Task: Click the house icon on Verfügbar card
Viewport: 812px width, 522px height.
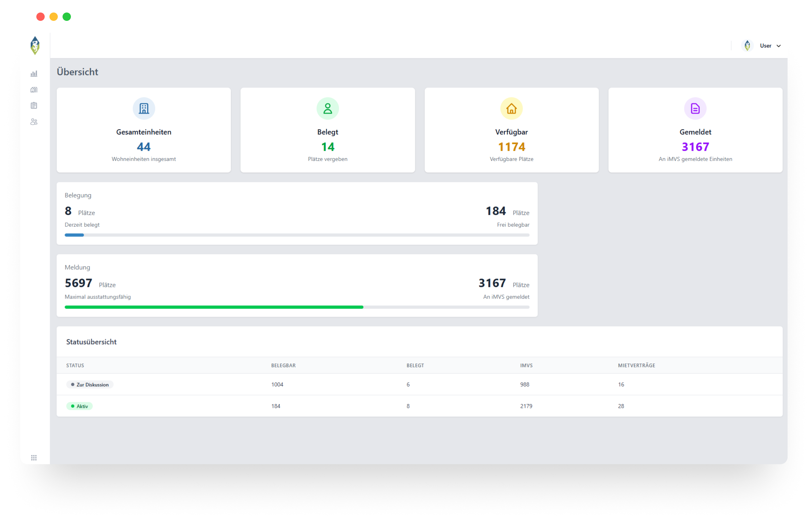Action: [511, 108]
